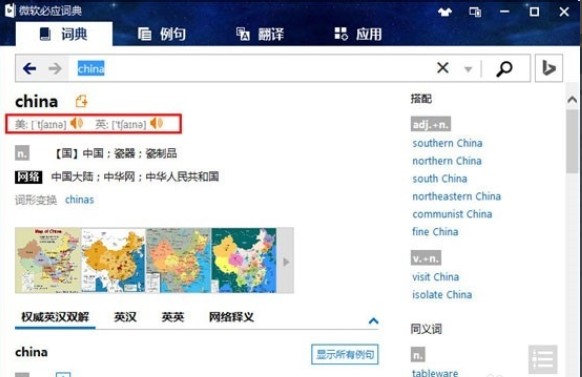Click the adj.+n. collocation tag
Image resolution: width=582 pixels, height=377 pixels.
431,124
